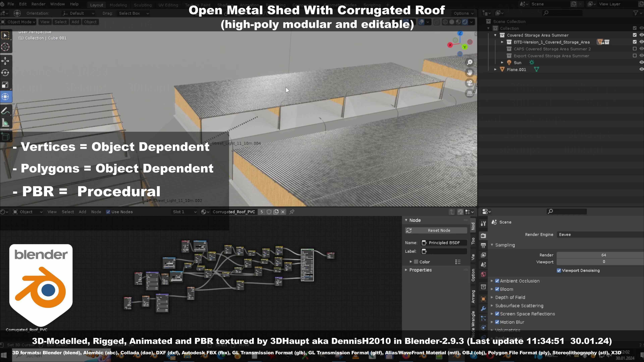Viewport: 644px width, 362px height.
Task: Expand the Sun item in outliner
Action: [502, 63]
